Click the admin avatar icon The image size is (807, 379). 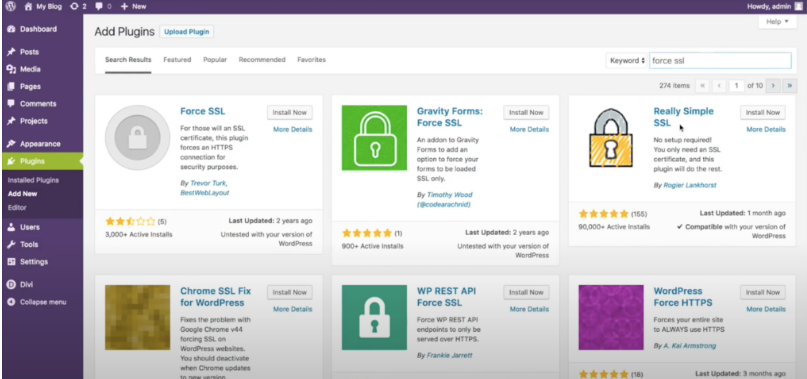798,6
